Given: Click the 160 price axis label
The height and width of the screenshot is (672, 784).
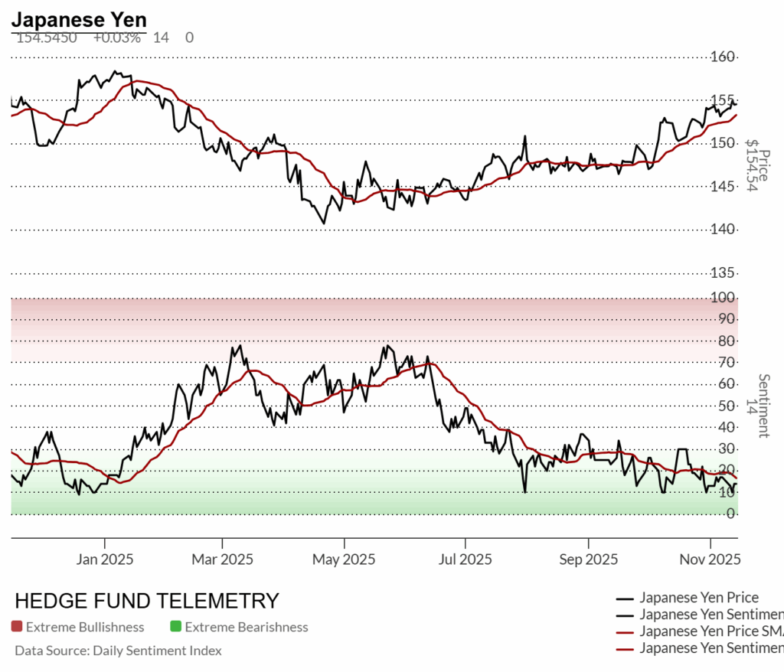Looking at the screenshot, I should pos(724,57).
